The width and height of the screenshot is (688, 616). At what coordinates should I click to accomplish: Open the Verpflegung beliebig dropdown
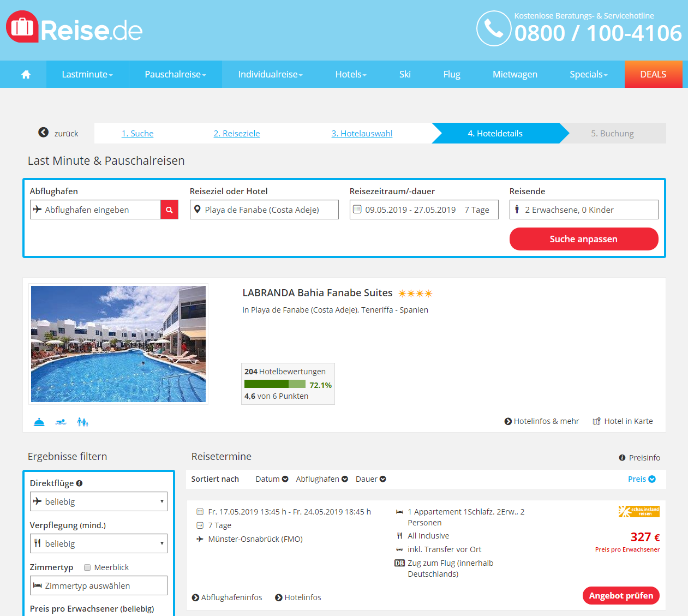99,543
